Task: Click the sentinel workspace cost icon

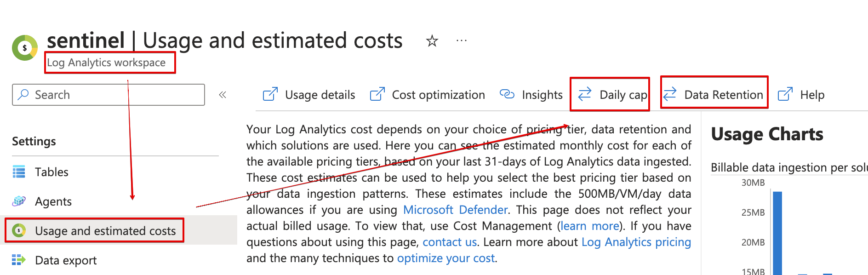Action: click(25, 47)
